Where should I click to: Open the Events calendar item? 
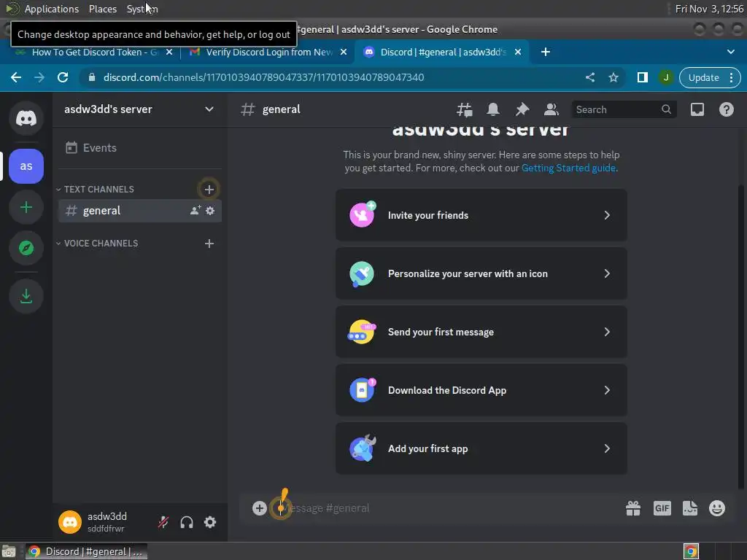click(139, 147)
